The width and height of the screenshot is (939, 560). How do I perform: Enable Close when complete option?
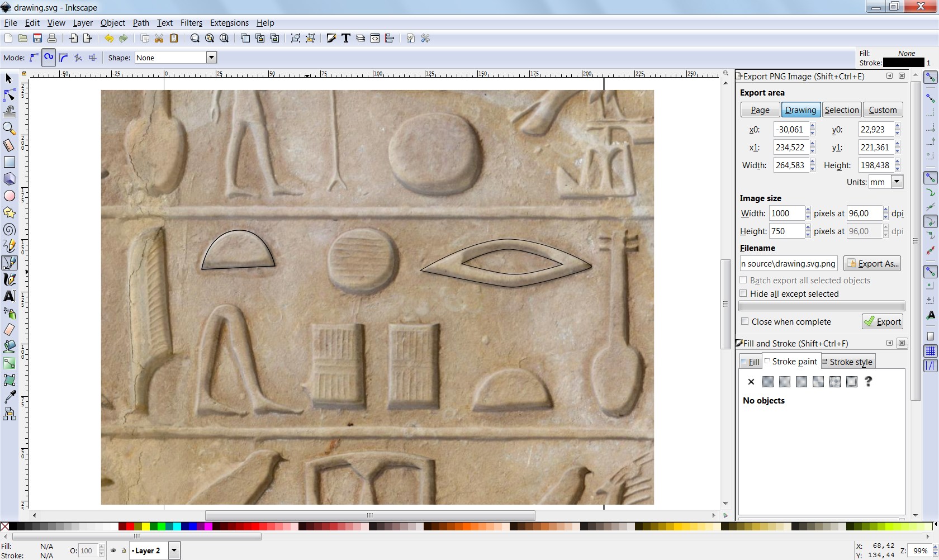pyautogui.click(x=744, y=321)
